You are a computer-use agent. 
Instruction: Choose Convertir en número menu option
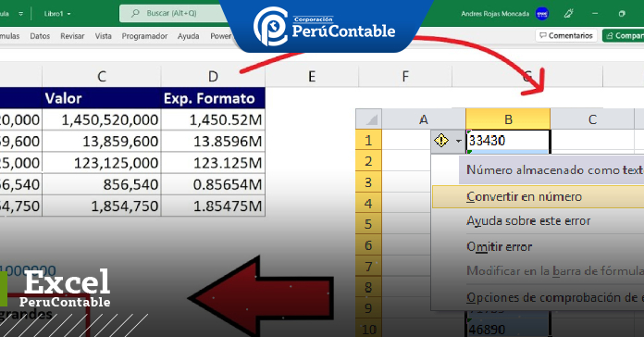[x=538, y=196]
